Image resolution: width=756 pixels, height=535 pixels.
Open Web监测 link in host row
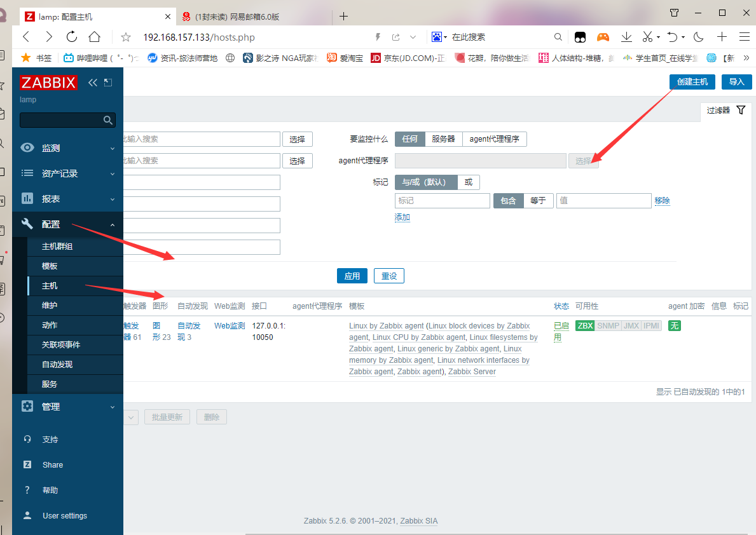pyautogui.click(x=230, y=326)
